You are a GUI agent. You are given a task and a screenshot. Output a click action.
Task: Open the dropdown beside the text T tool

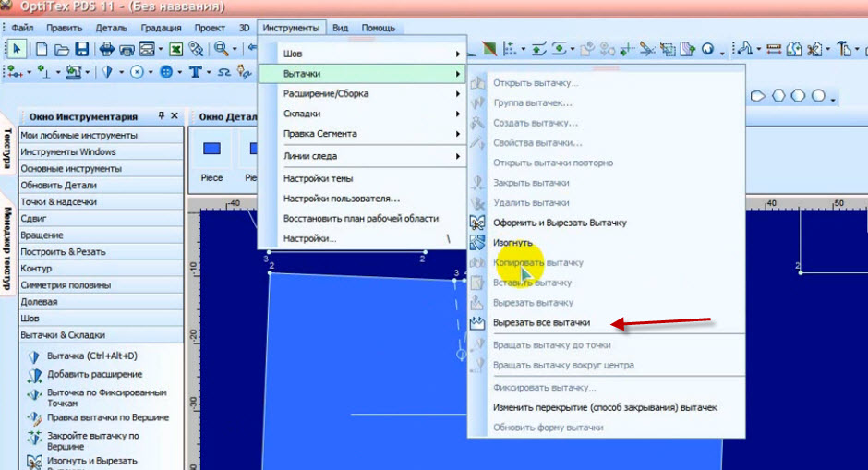click(209, 73)
